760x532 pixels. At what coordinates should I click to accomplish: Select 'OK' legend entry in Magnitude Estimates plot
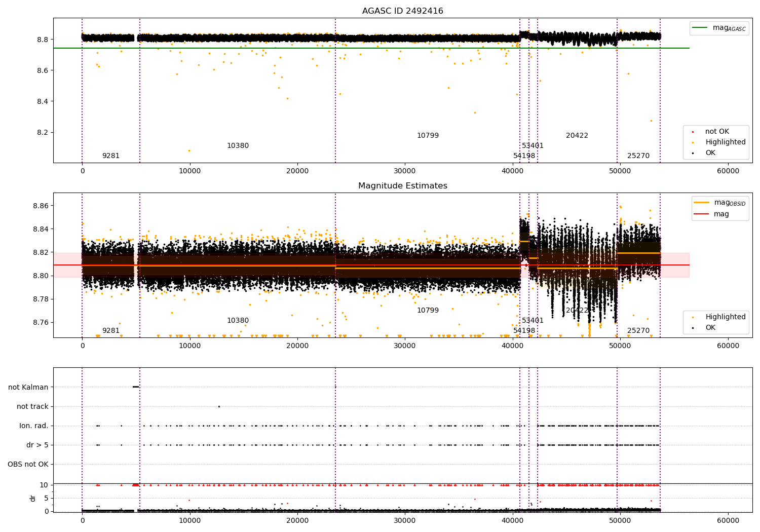coord(710,328)
